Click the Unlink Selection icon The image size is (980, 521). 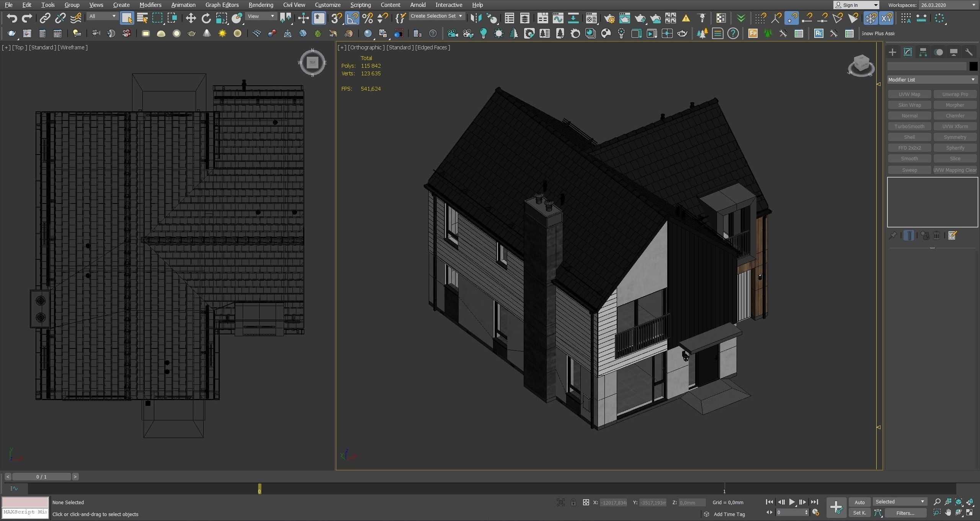click(x=60, y=18)
